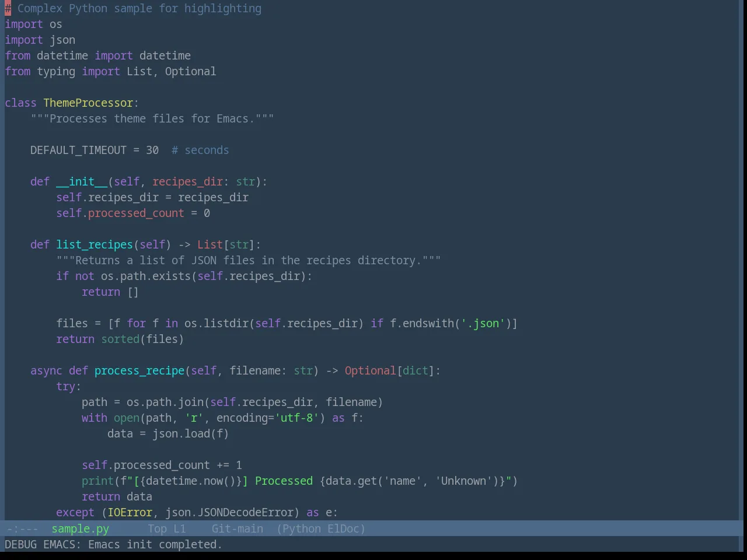
Task: Click the -:--- buffer status indicators
Action: point(22,528)
